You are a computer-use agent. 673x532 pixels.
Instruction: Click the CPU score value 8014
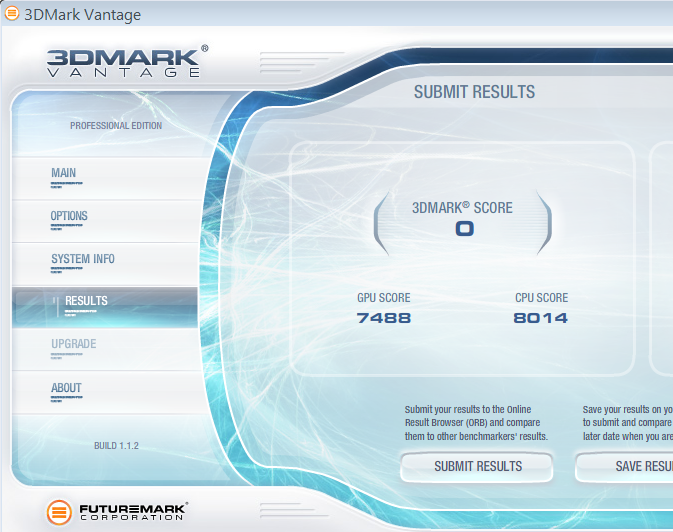(541, 318)
